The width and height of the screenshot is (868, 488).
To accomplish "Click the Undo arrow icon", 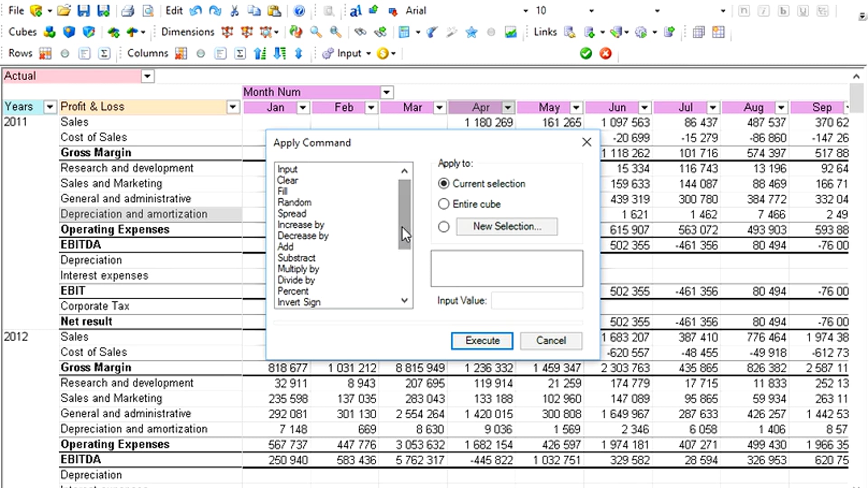I will click(196, 10).
